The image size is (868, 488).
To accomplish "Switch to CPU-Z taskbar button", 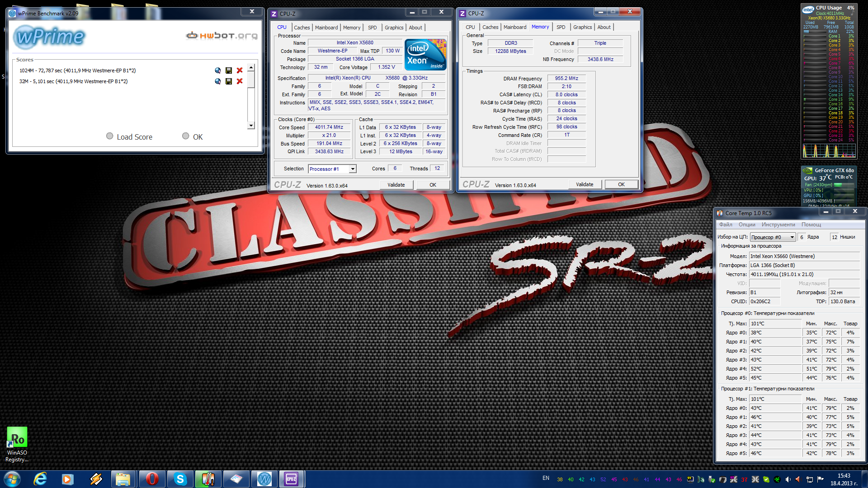I will 292,479.
